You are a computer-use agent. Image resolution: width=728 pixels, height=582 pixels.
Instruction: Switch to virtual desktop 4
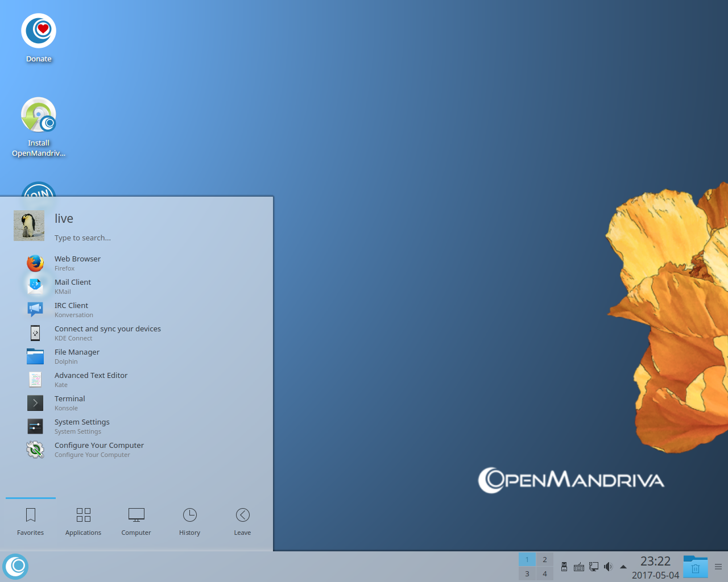tap(545, 573)
